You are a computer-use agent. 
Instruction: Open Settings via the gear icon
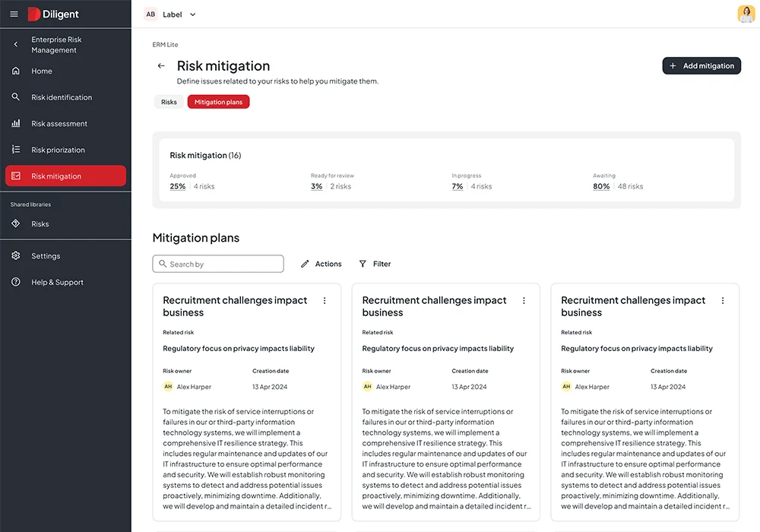coord(15,255)
